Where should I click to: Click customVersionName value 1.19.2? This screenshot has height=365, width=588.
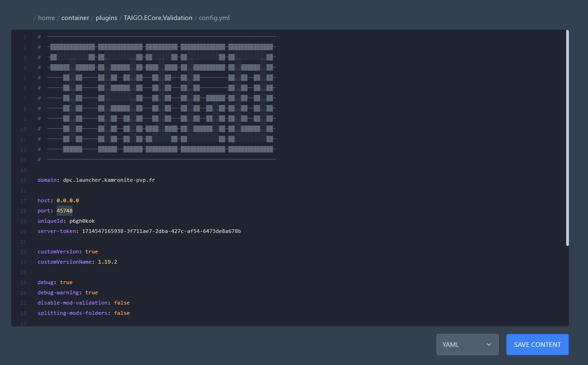pyautogui.click(x=107, y=262)
